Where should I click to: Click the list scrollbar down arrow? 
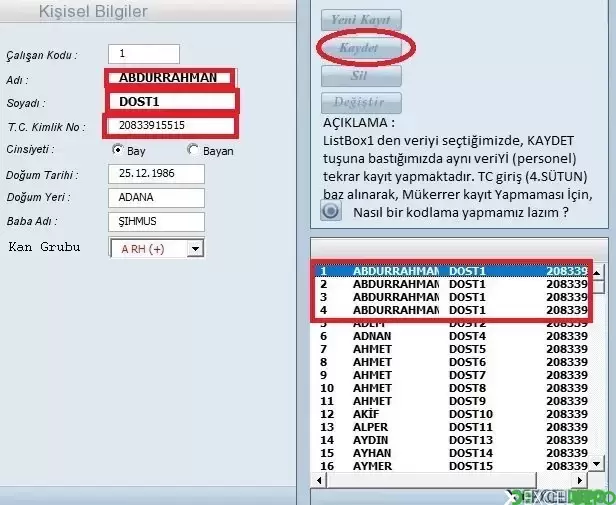(x=597, y=464)
